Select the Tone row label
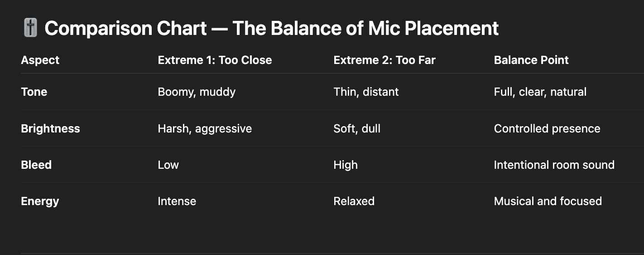This screenshot has height=255, width=644. [x=34, y=92]
